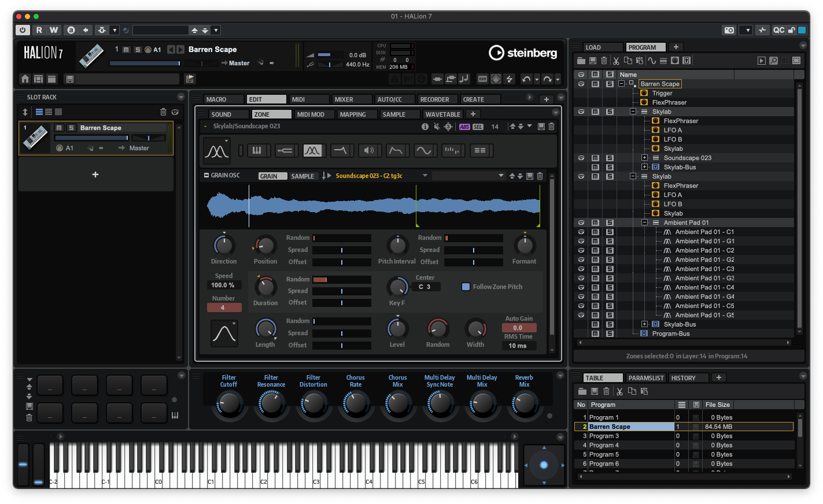The height and width of the screenshot is (504, 823).
Task: Expand the second Skylab-Bus node
Action: [644, 324]
